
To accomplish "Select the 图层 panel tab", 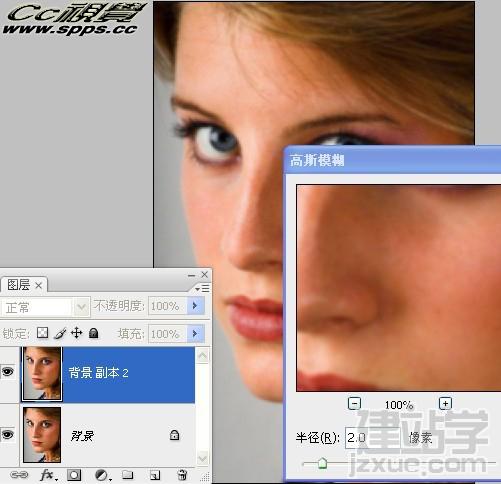I will tap(24, 285).
